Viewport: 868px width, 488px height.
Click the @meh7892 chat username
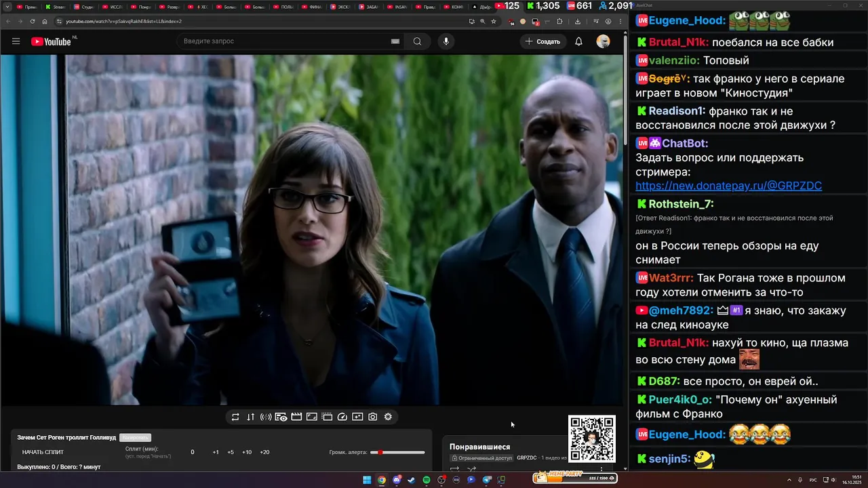[x=681, y=310]
